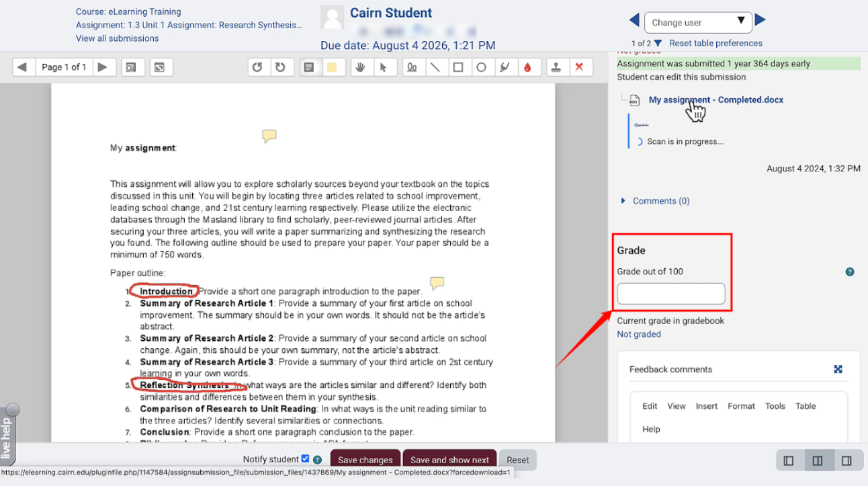Open the grade help icon
The height and width of the screenshot is (486, 868).
click(x=850, y=272)
